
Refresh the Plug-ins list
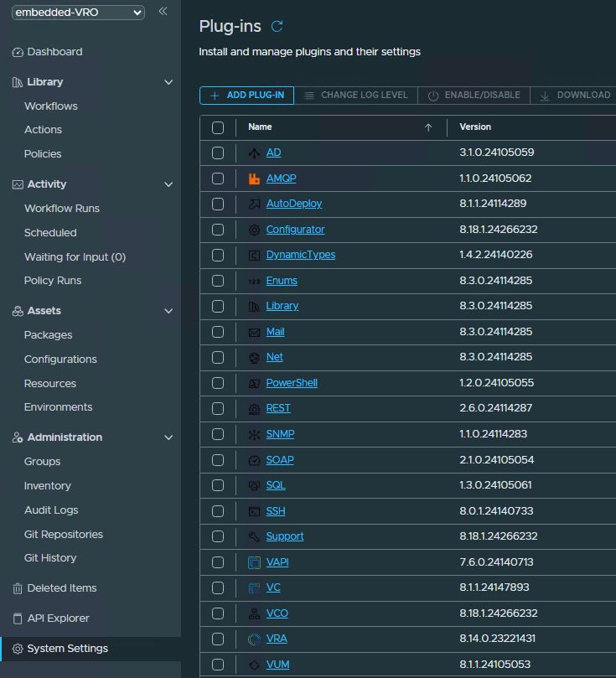pyautogui.click(x=277, y=26)
